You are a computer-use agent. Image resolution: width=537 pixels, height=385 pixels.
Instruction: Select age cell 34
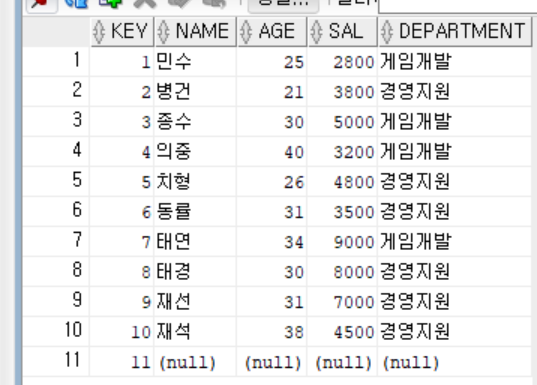point(272,242)
